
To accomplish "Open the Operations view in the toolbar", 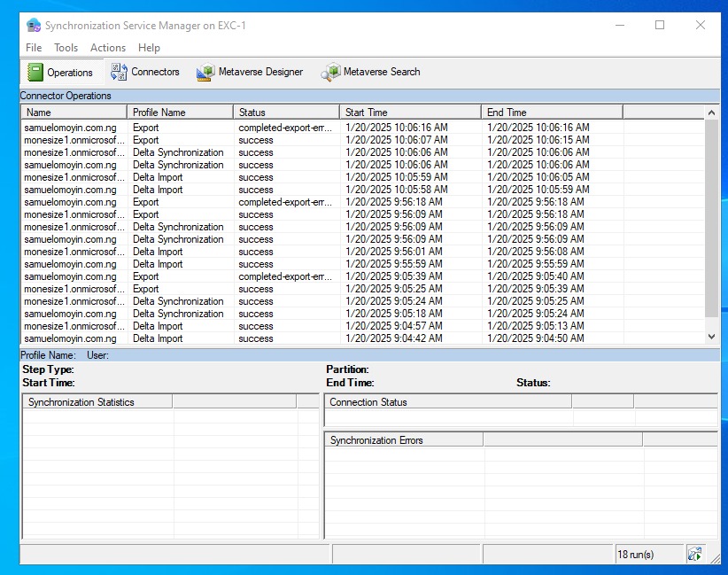I will tap(61, 72).
